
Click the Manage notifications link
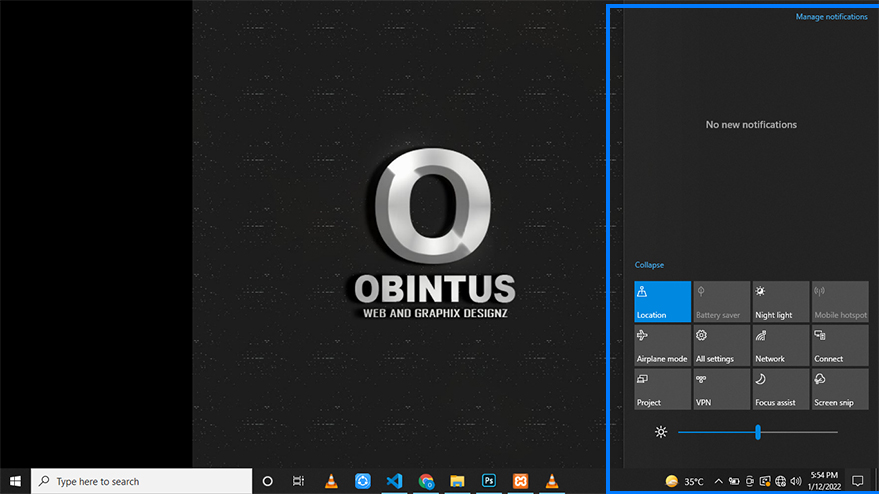coord(831,17)
